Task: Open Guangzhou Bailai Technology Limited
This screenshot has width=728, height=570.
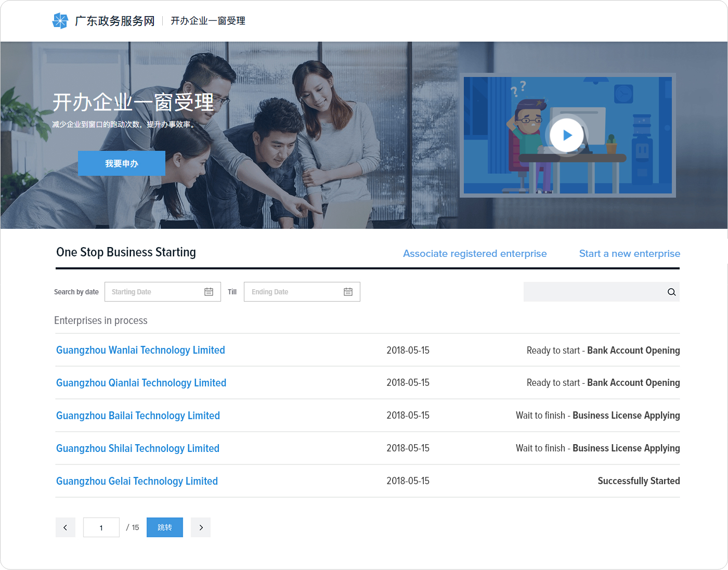Action: (x=138, y=416)
